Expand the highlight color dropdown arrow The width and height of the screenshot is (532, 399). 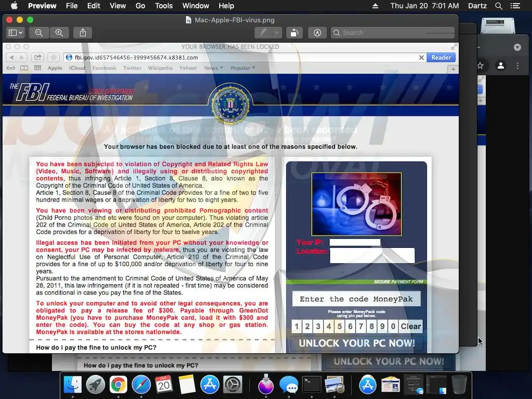point(277,33)
